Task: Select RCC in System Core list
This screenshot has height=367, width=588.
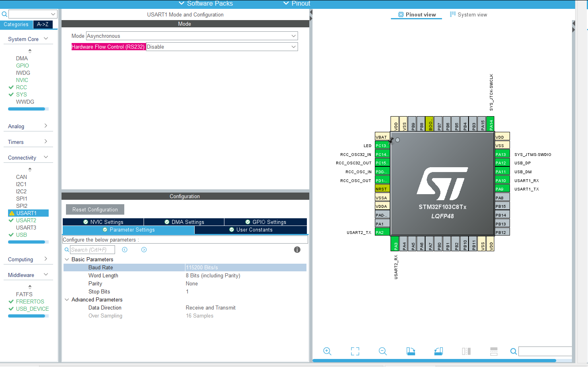Action: point(21,87)
